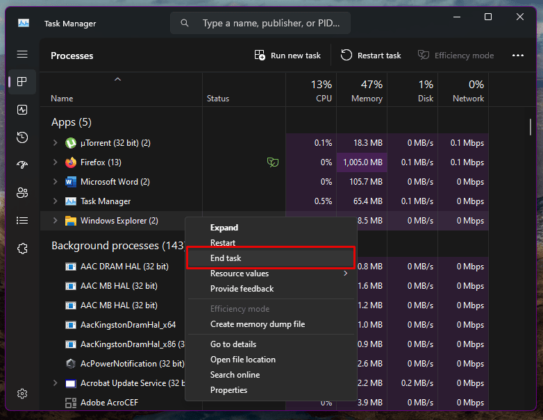Click the Adobe AcroCEF process icon
This screenshot has height=420, width=543.
[x=71, y=403]
